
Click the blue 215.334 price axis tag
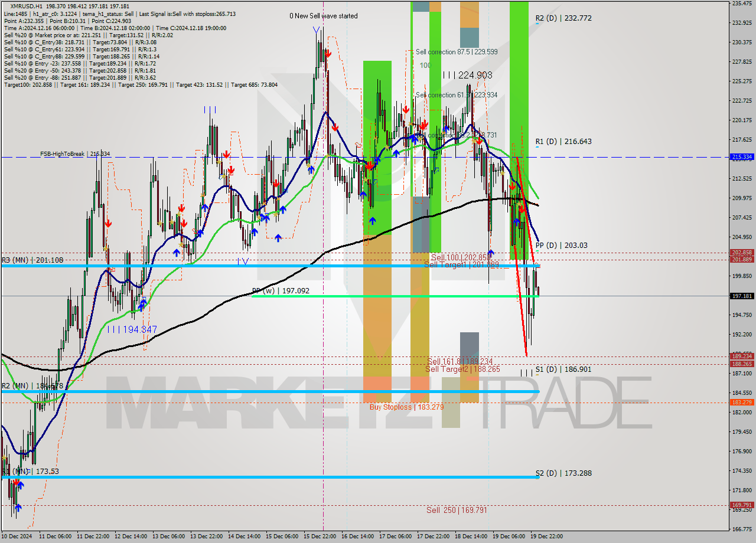742,157
